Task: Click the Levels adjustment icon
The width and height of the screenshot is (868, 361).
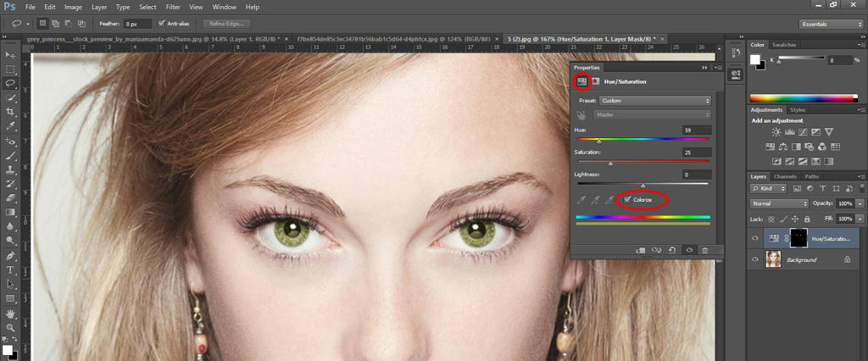Action: tap(790, 132)
